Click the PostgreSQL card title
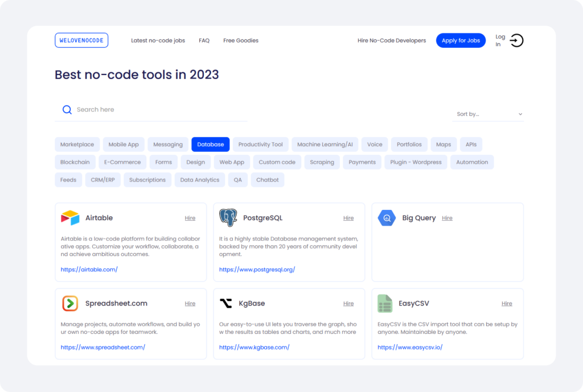 click(x=263, y=218)
